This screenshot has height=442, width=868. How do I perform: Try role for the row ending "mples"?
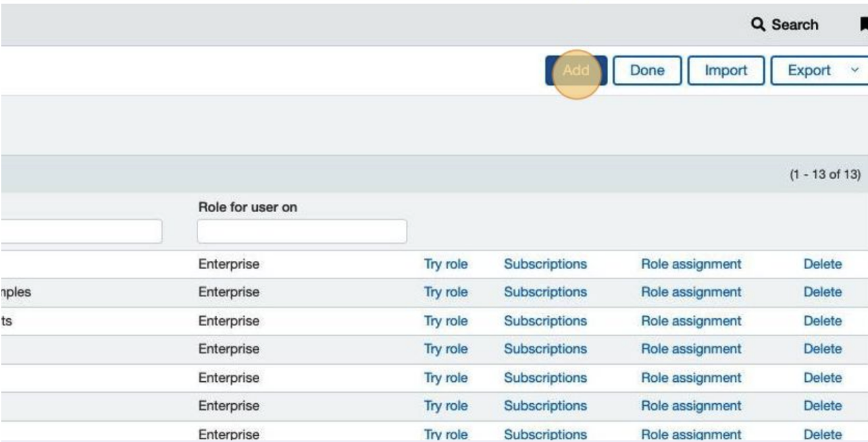(x=446, y=292)
